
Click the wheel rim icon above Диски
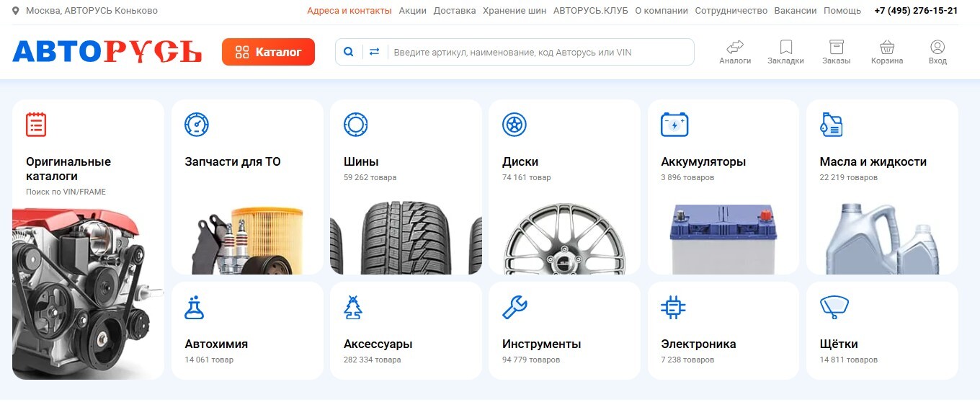click(x=514, y=125)
